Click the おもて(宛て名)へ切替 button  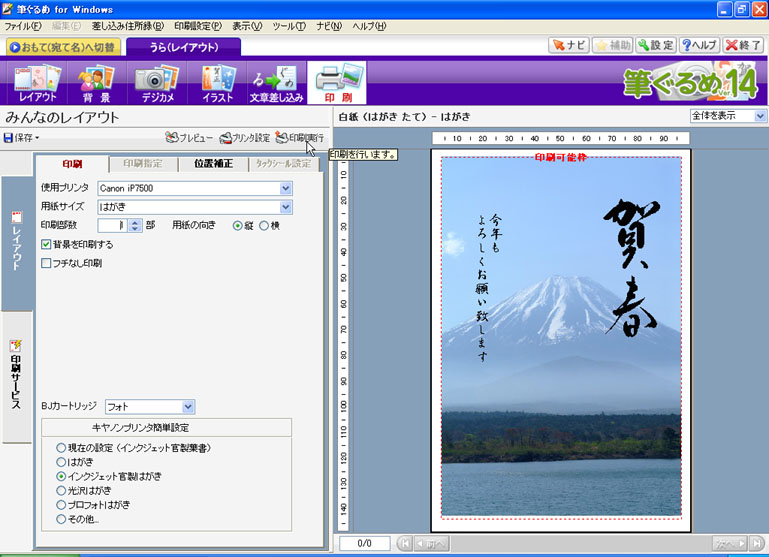[63, 46]
